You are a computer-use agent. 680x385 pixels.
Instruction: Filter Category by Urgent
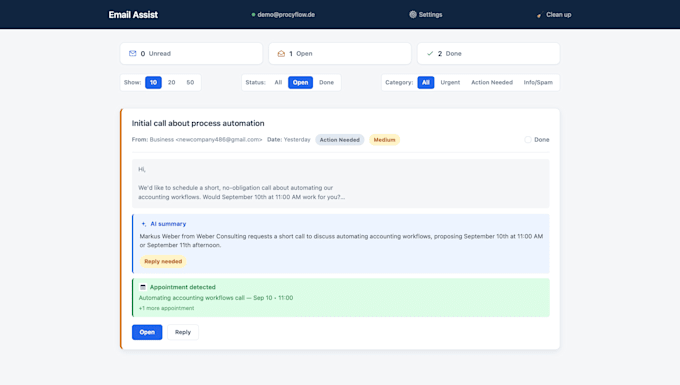click(450, 82)
